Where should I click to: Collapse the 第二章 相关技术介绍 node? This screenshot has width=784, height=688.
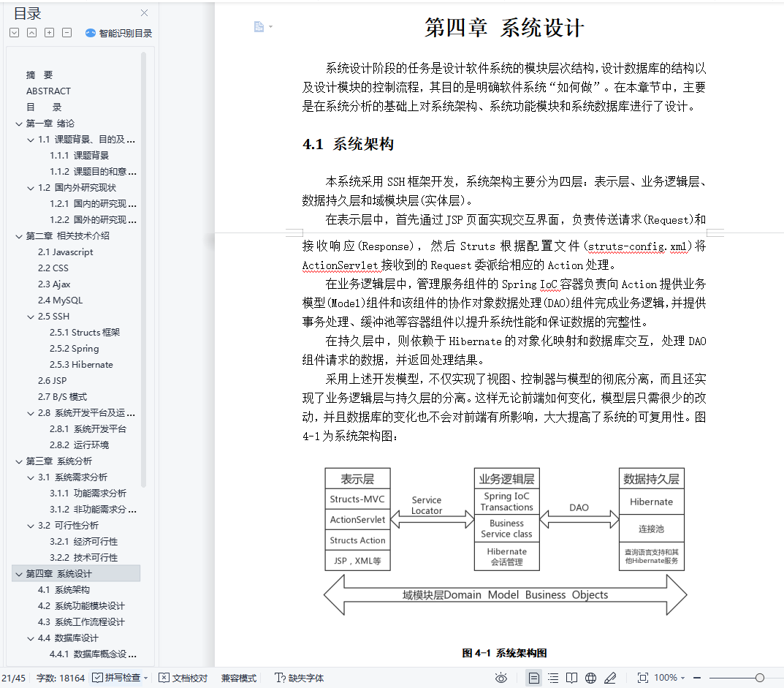pyautogui.click(x=18, y=236)
